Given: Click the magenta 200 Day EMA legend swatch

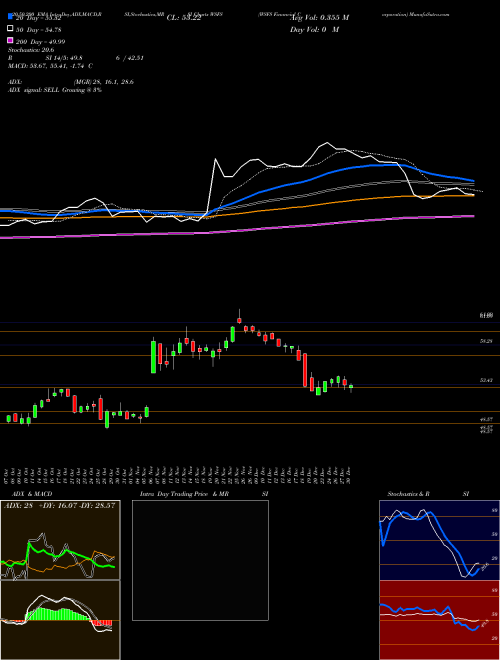Looking at the screenshot, I should 11,41.
